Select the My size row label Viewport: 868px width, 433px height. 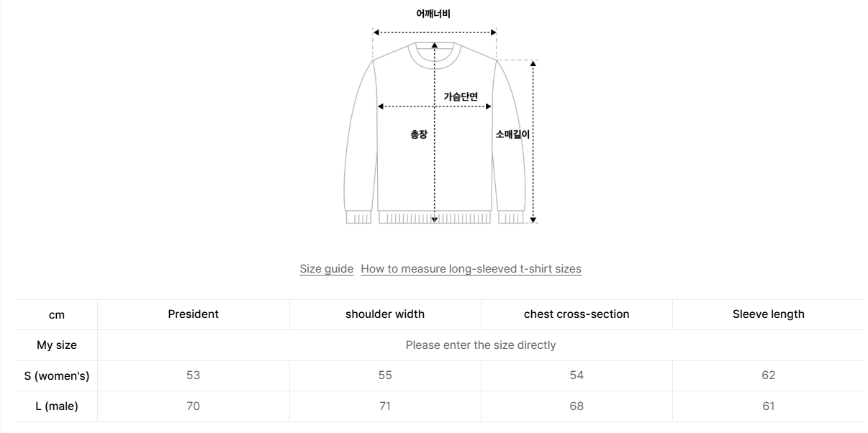point(56,345)
